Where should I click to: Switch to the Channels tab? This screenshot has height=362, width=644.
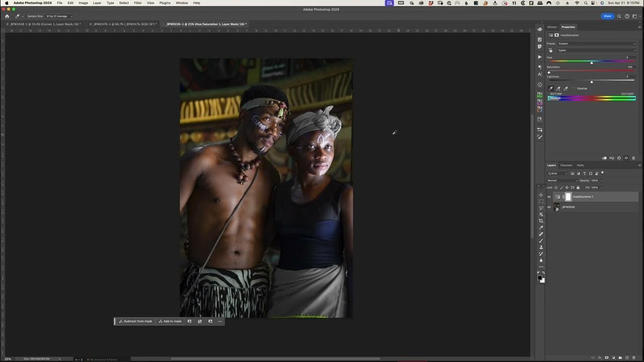click(567, 165)
